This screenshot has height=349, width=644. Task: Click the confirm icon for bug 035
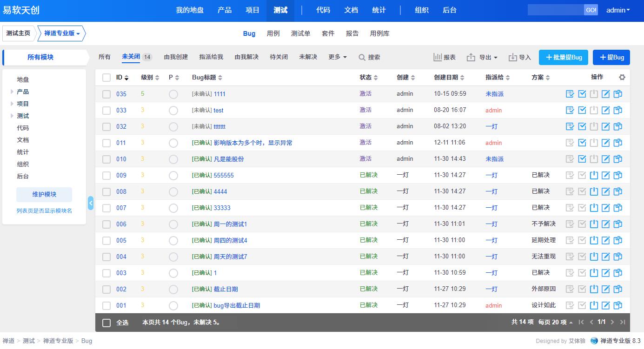click(570, 94)
